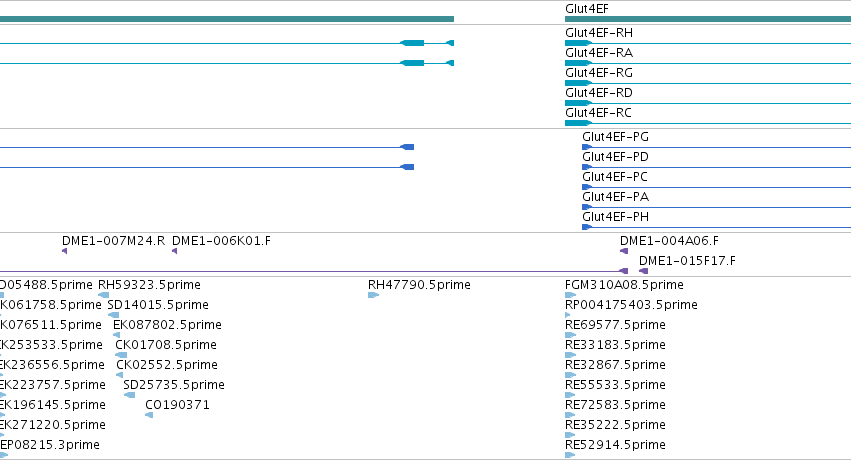Image resolution: width=851 pixels, height=460 pixels.
Task: Click the Glut4EF-RG transcript label
Action: click(599, 73)
